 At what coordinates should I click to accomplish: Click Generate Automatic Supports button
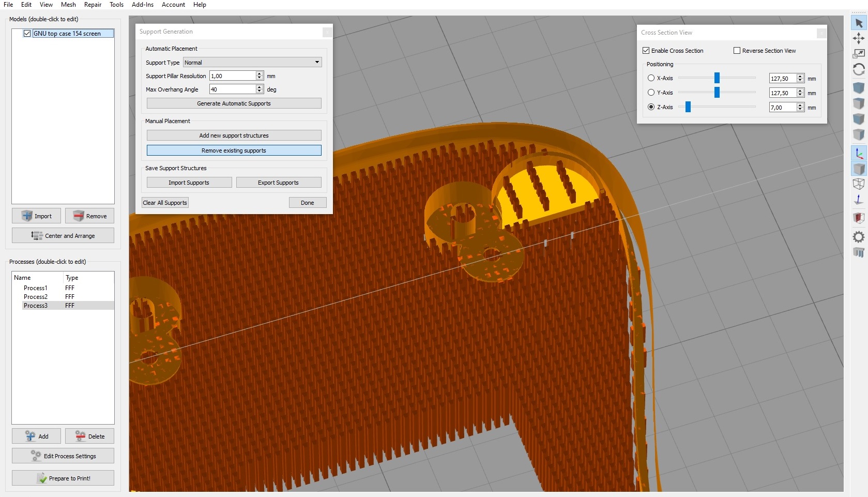(234, 103)
